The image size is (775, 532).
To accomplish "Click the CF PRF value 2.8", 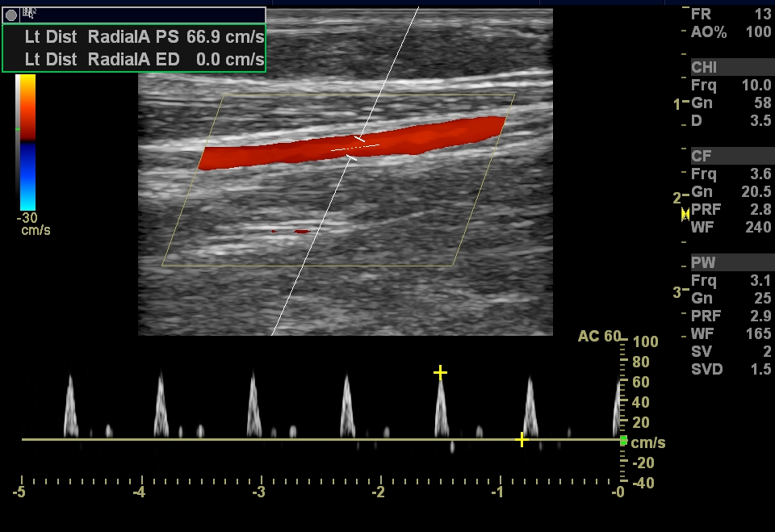I will coord(761,210).
